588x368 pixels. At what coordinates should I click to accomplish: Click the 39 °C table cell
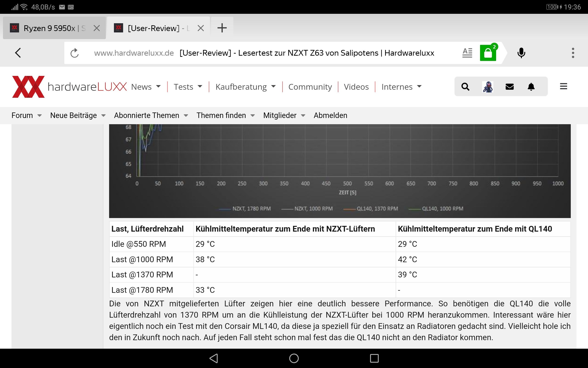point(483,275)
